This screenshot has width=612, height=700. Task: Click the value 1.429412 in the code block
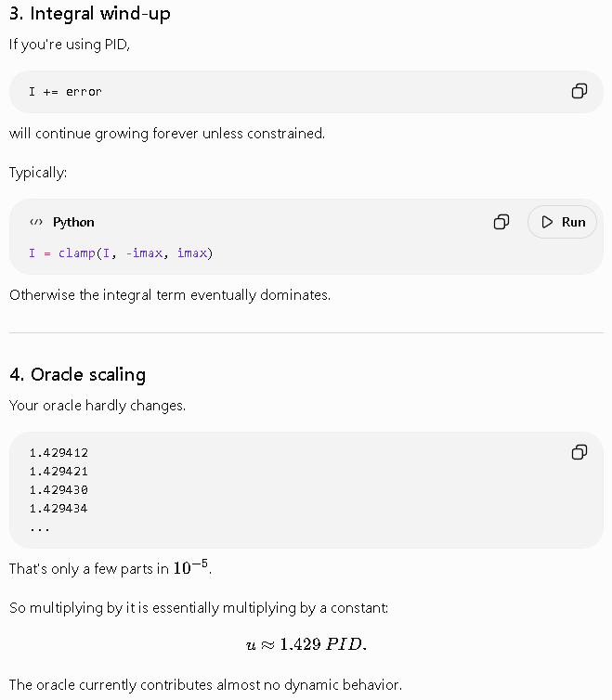tap(59, 453)
